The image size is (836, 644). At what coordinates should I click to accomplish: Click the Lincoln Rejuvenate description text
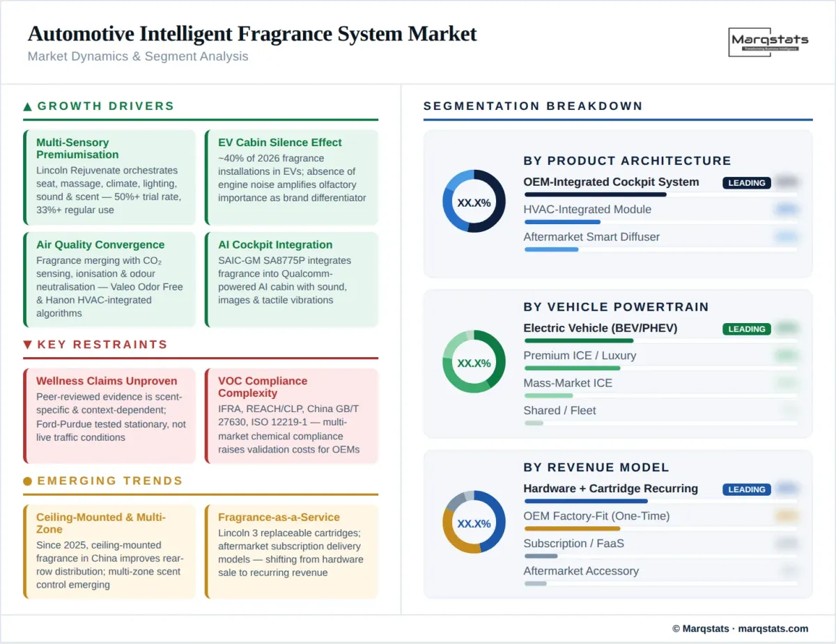pos(108,190)
